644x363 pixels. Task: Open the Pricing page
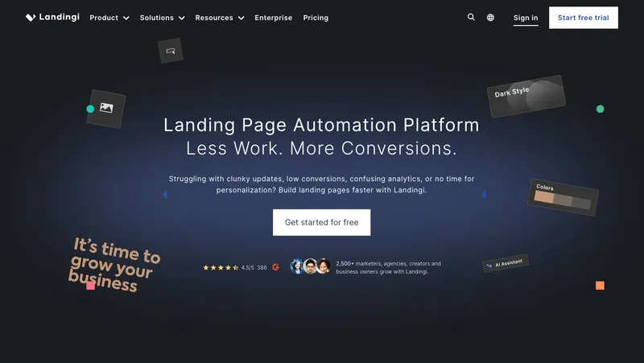tap(316, 18)
